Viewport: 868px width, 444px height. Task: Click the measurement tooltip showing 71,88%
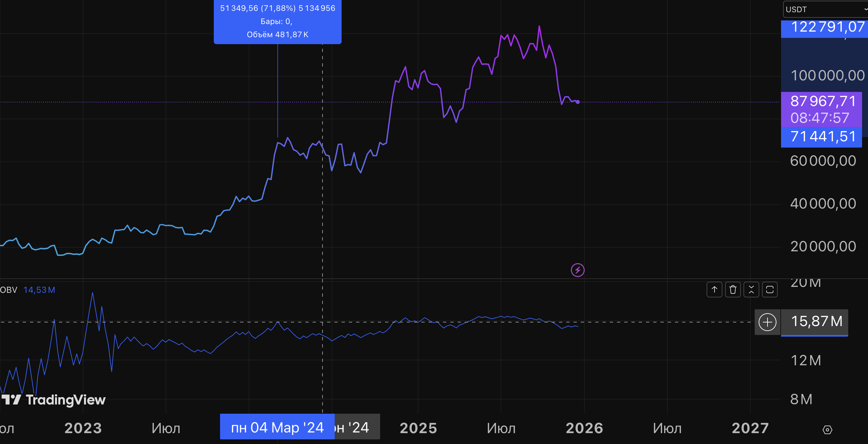click(x=277, y=21)
